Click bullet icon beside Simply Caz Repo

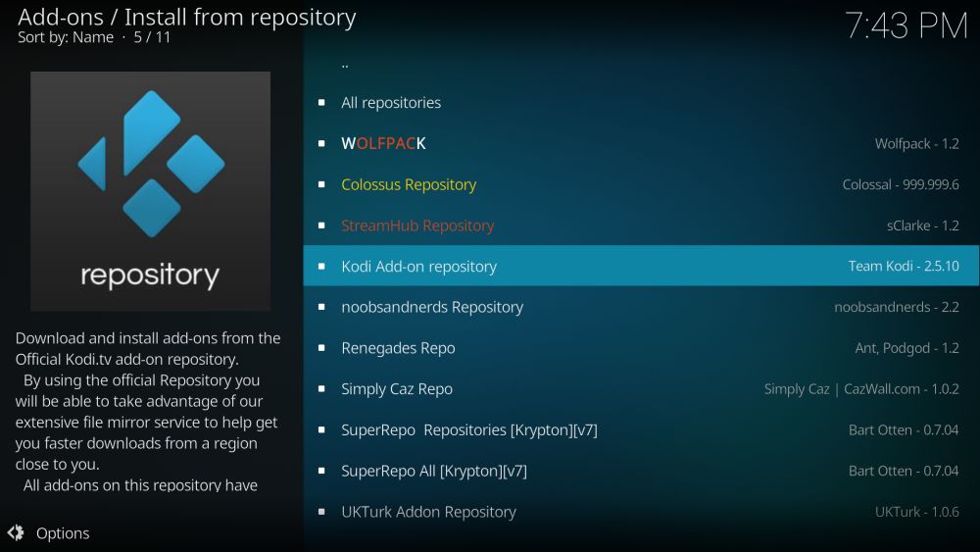pos(321,389)
